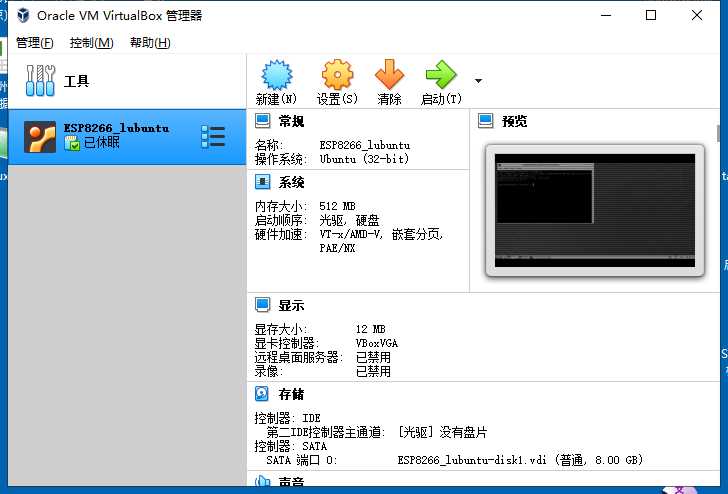The height and width of the screenshot is (494, 728).
Task: Click the Storage (存储) section icon
Action: coord(262,394)
